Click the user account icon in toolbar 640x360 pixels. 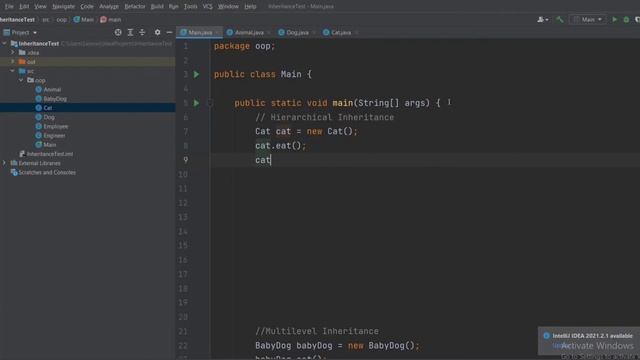[542, 19]
